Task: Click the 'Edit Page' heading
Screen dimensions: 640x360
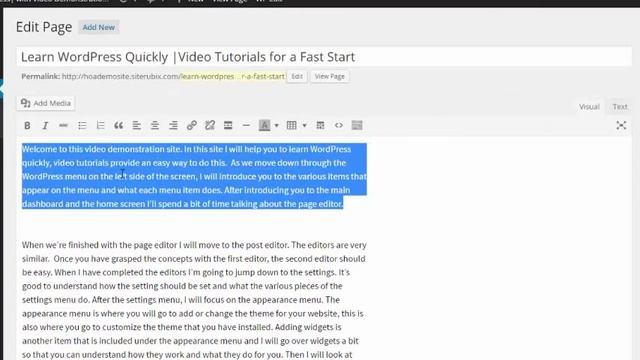Action: [44, 27]
